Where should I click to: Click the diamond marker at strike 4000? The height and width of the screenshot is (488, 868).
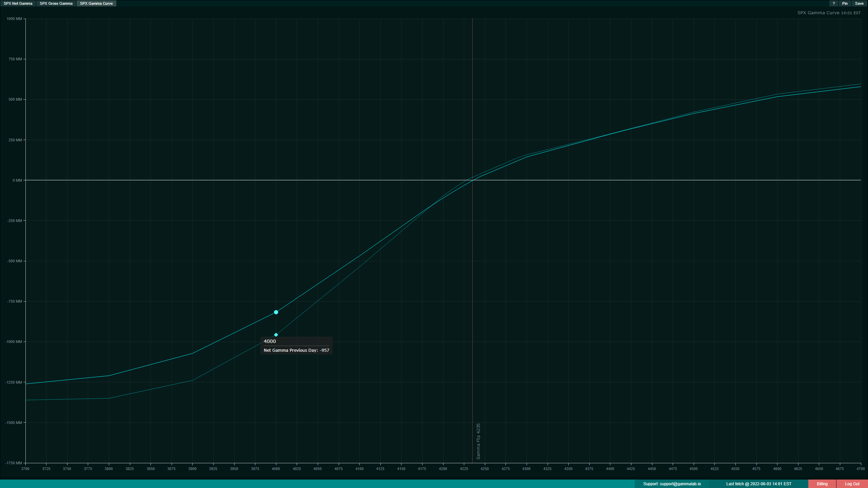pyautogui.click(x=276, y=334)
